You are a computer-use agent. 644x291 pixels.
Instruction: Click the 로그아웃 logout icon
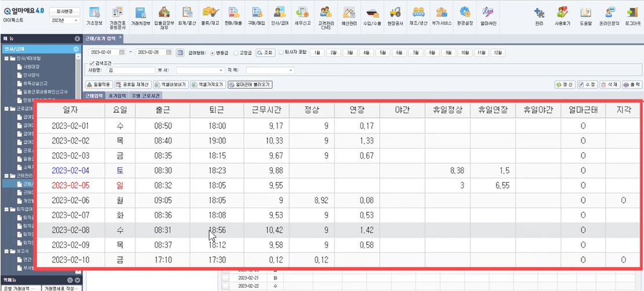[632, 16]
